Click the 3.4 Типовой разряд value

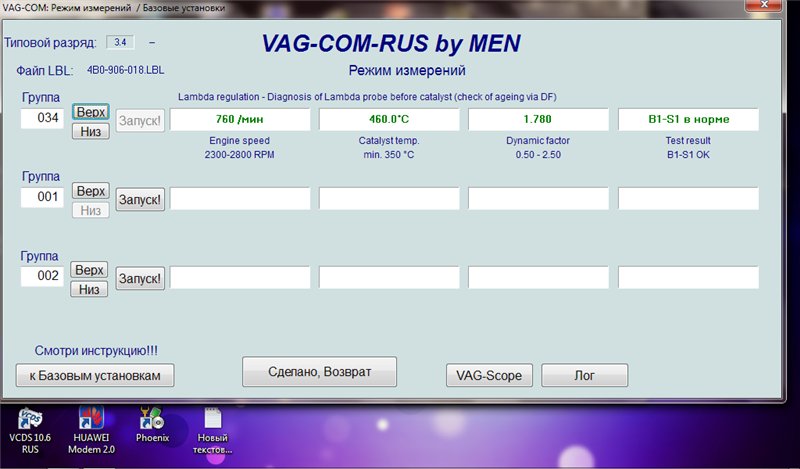click(x=120, y=42)
